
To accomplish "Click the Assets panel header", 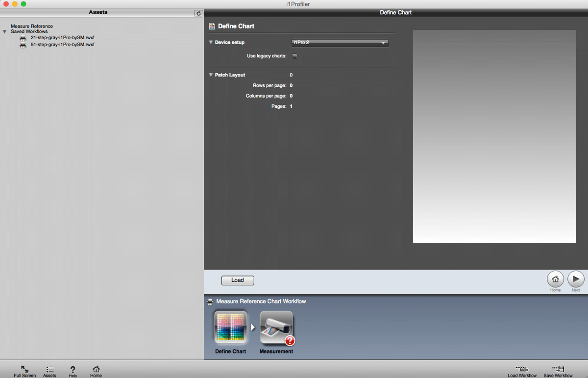I will pyautogui.click(x=98, y=12).
